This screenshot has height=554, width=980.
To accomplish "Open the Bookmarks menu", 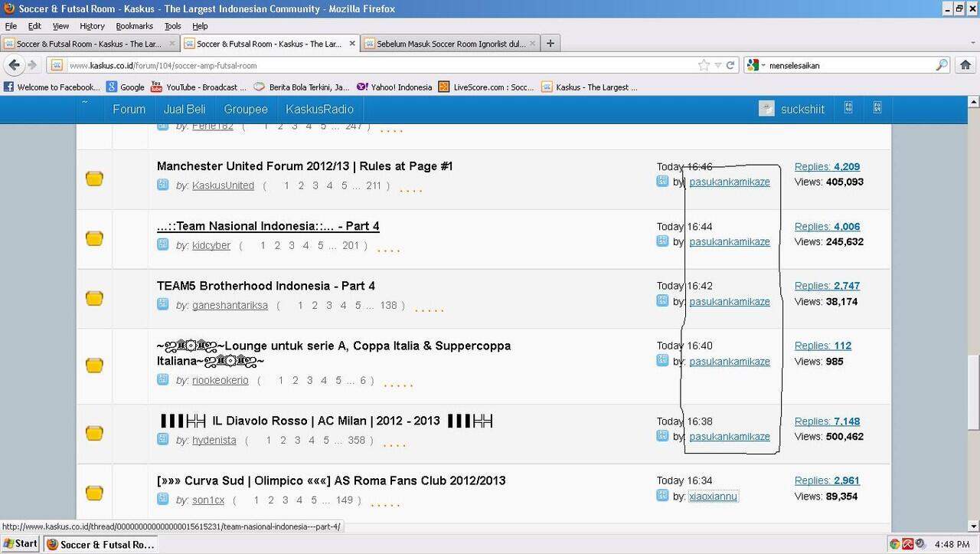I will tap(134, 26).
